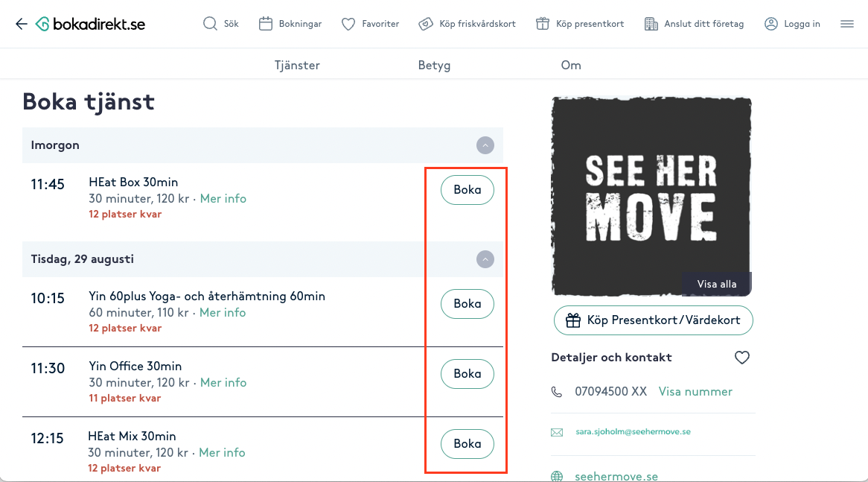Open Mer info for HEat Mix 30min

222,453
